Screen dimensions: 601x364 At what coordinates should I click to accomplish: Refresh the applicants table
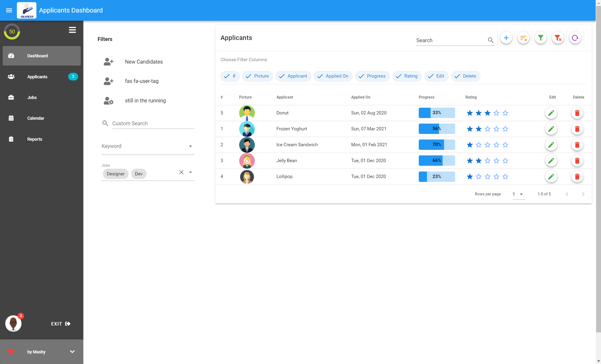[x=575, y=38]
